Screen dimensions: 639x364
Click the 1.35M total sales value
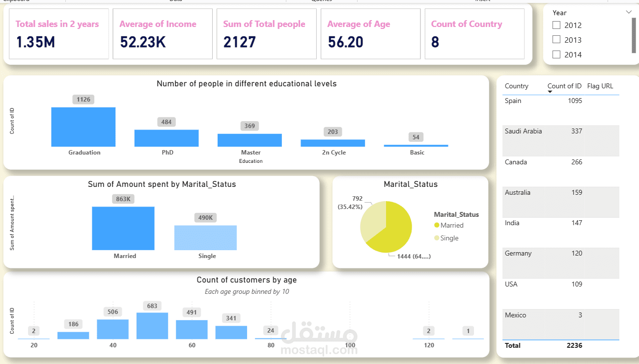tap(35, 43)
